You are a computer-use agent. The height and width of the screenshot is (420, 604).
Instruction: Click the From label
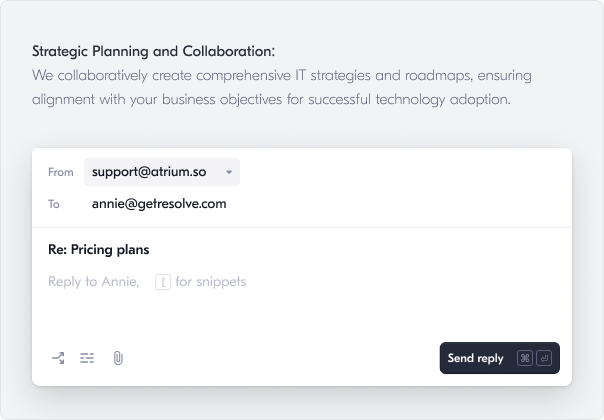pyautogui.click(x=60, y=172)
